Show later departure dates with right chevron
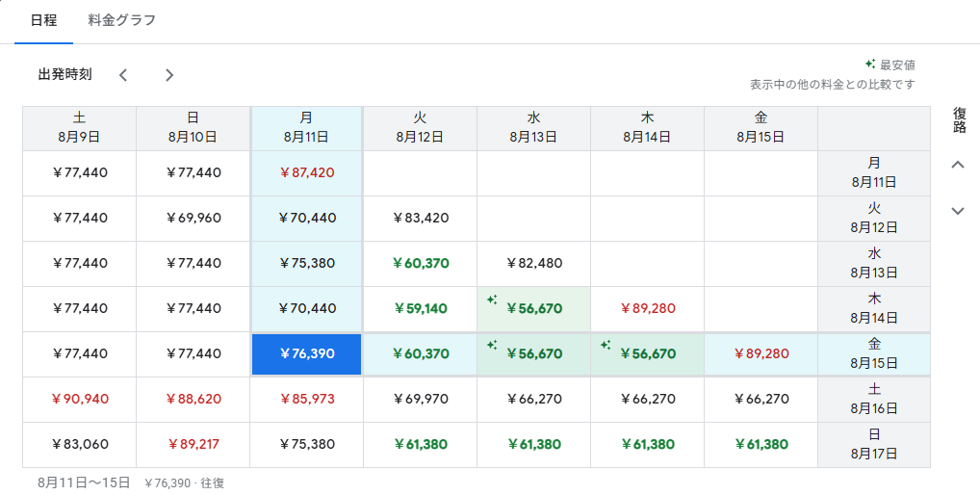 coord(169,75)
